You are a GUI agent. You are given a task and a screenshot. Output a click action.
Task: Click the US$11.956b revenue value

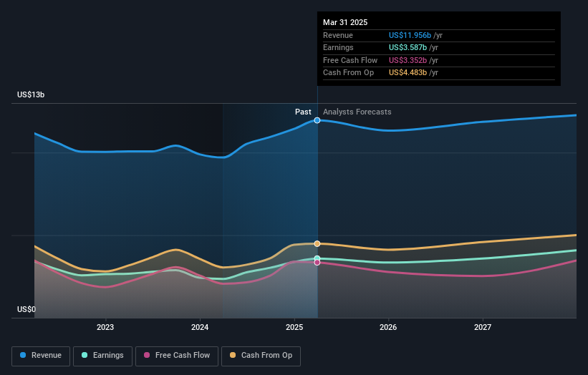[410, 35]
